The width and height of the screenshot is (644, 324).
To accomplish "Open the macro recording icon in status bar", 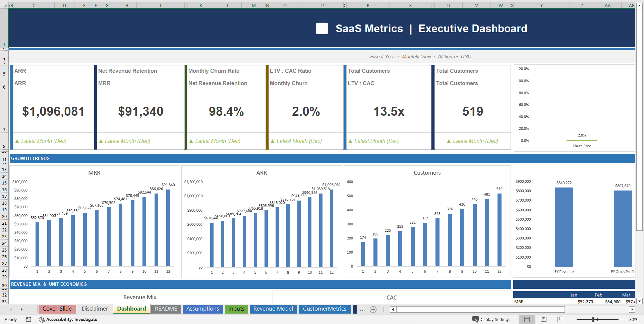I will click(x=28, y=319).
